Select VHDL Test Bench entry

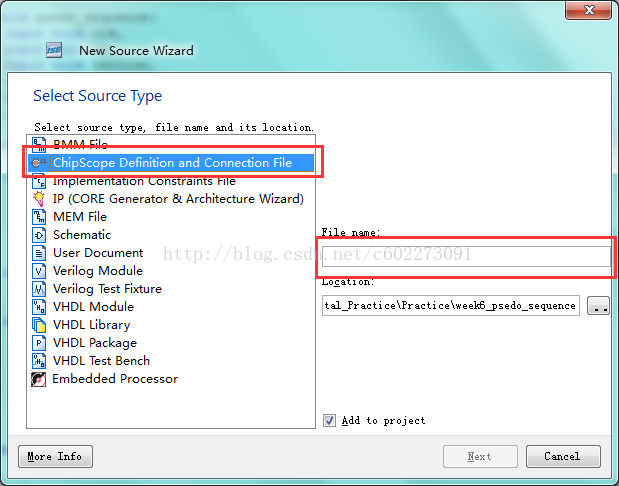[101, 361]
